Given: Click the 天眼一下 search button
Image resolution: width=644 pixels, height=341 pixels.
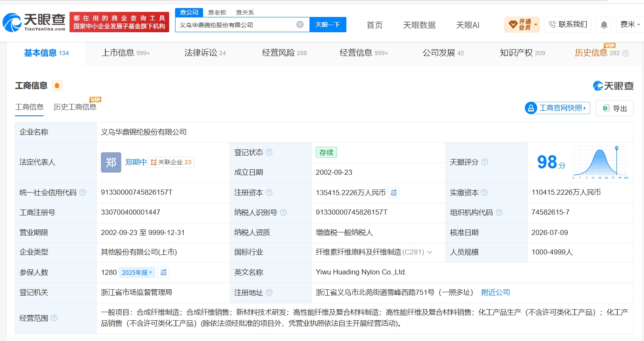Looking at the screenshot, I should 328,25.
